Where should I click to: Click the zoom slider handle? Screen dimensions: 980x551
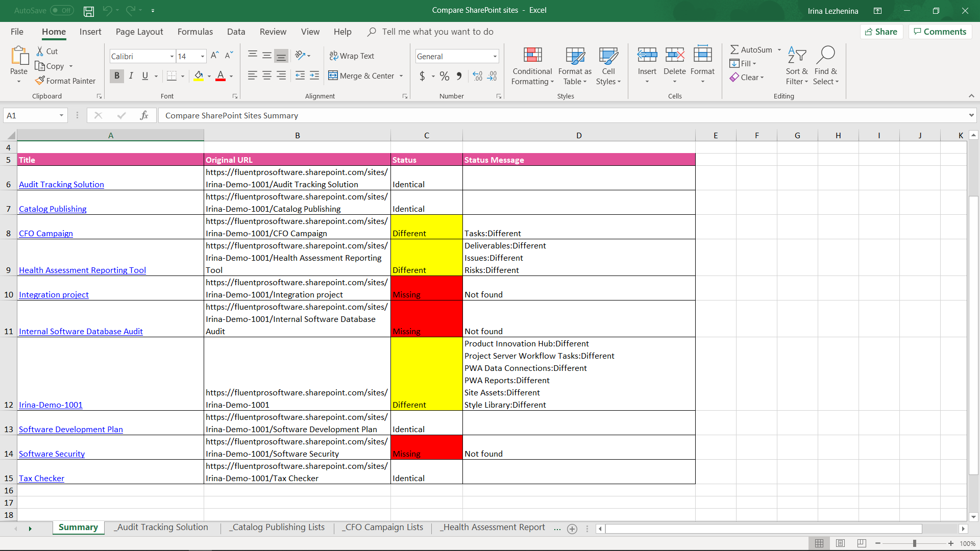point(915,544)
